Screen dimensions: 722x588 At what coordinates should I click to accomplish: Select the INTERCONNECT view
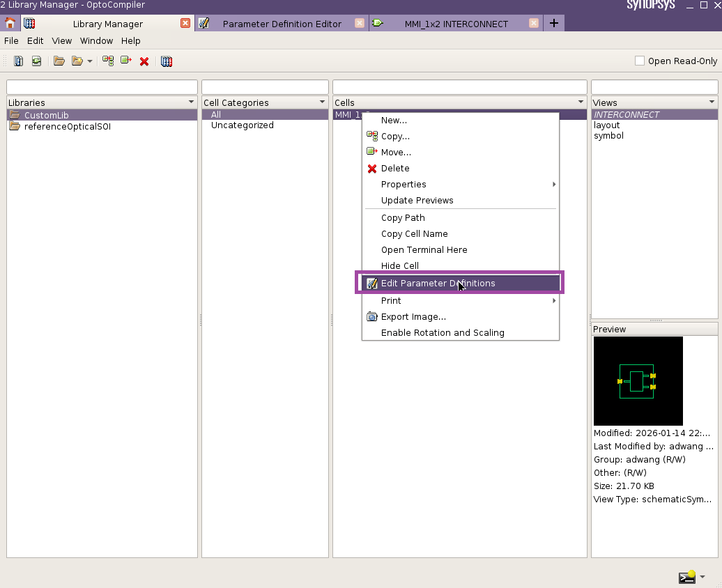[654, 115]
